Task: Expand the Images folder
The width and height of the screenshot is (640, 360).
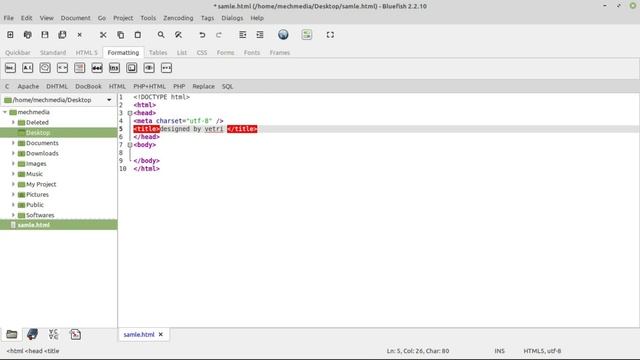Action: click(13, 163)
